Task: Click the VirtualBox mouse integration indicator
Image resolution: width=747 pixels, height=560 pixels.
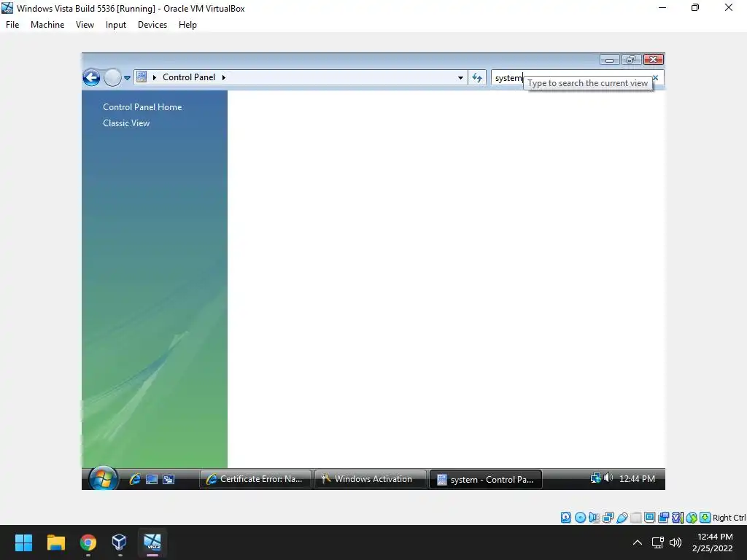Action: (x=692, y=517)
